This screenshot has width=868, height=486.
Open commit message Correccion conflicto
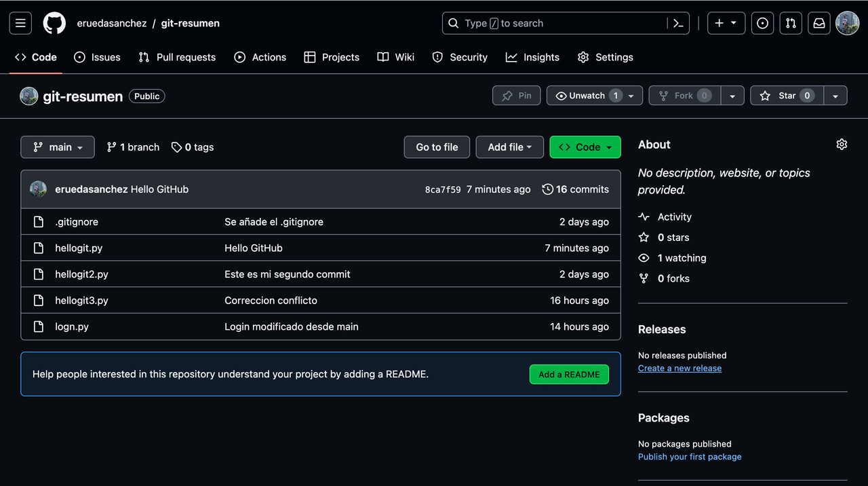pos(271,300)
